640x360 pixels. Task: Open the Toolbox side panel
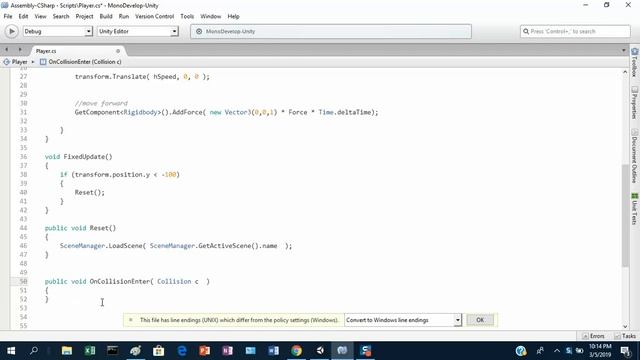pos(635,62)
